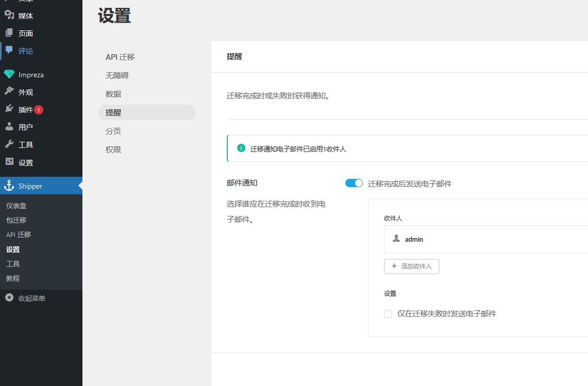588x386 pixels.
Task: Switch to the 无障碍 settings tab
Action: pyautogui.click(x=117, y=75)
